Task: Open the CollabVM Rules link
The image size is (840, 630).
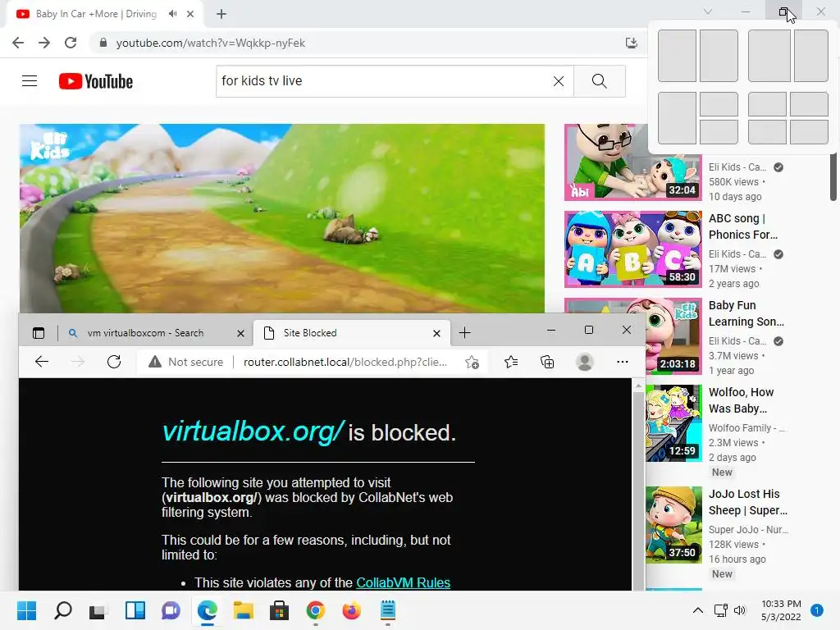Action: point(403,582)
